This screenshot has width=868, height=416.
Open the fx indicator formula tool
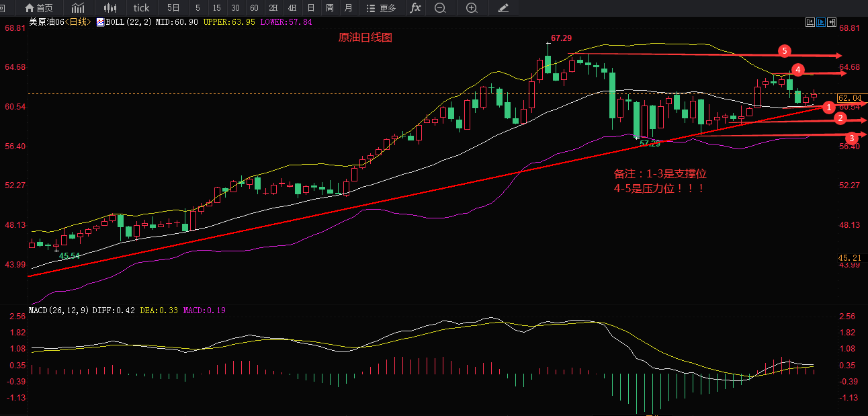point(415,8)
